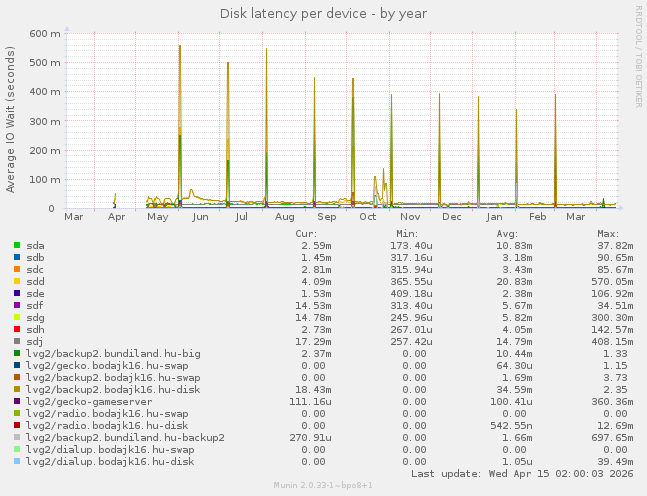Click the sdc orange legend swatch
Screen dimensions: 647x496
(x=17, y=269)
